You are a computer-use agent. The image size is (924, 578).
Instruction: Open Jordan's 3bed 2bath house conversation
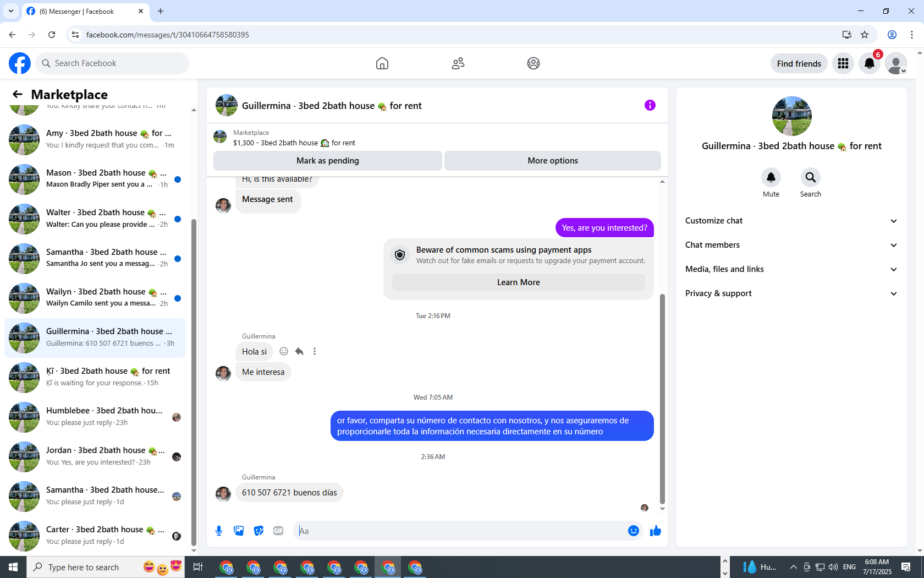click(95, 456)
